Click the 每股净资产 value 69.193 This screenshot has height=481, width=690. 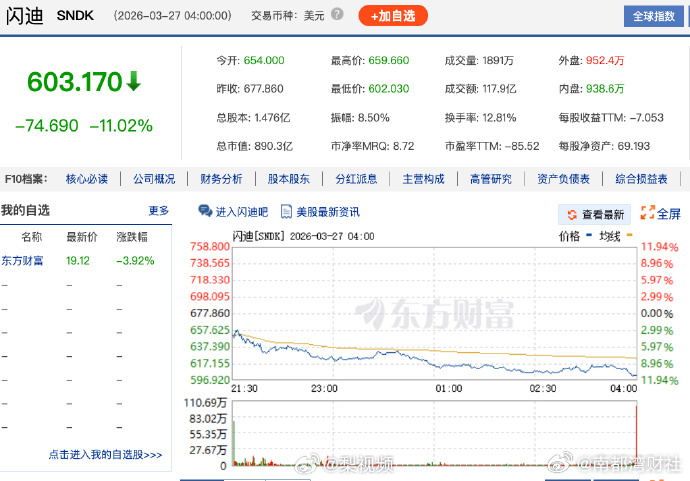[x=634, y=146]
